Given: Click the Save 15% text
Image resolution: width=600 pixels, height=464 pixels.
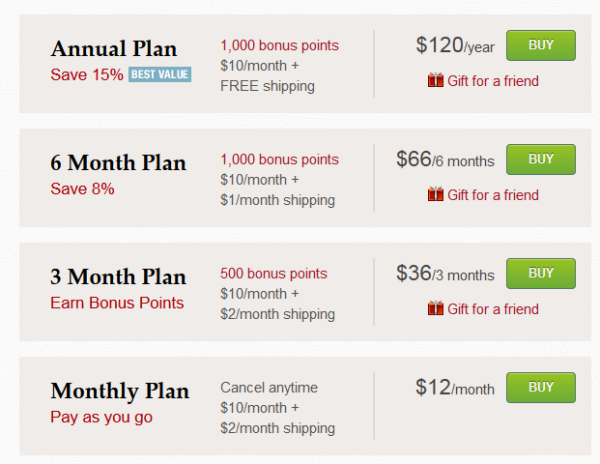Looking at the screenshot, I should [87, 75].
